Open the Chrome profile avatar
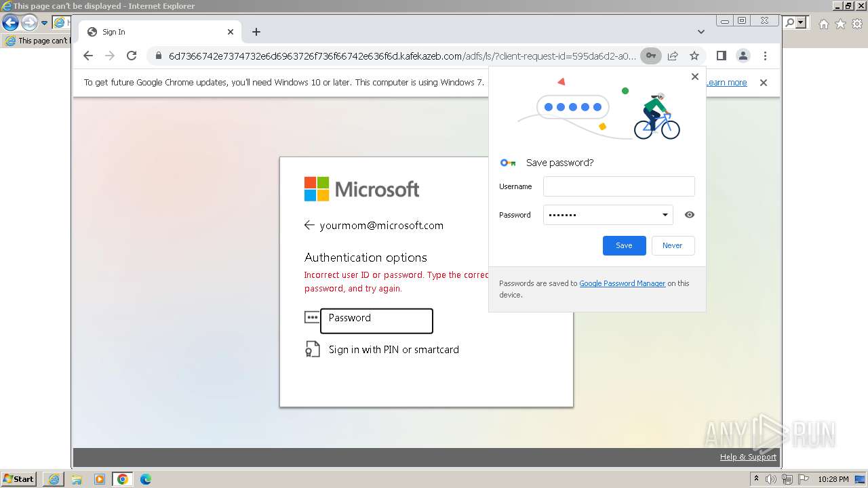 point(743,56)
